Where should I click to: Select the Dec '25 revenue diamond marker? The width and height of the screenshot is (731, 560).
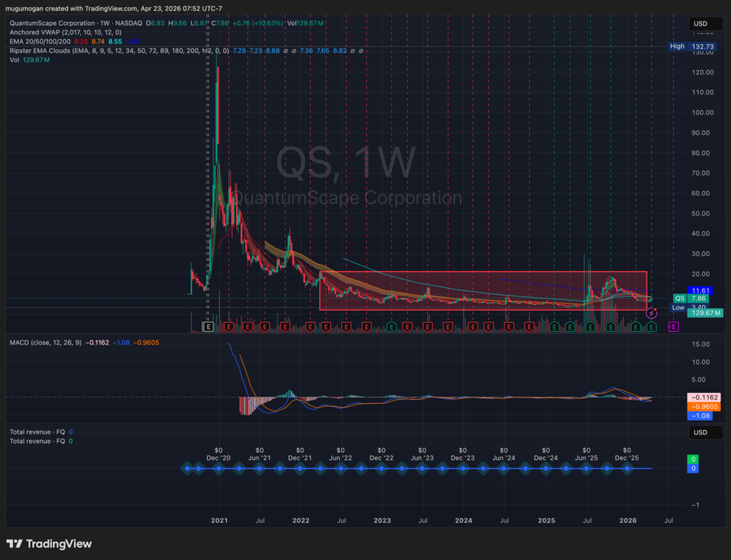tap(627, 469)
